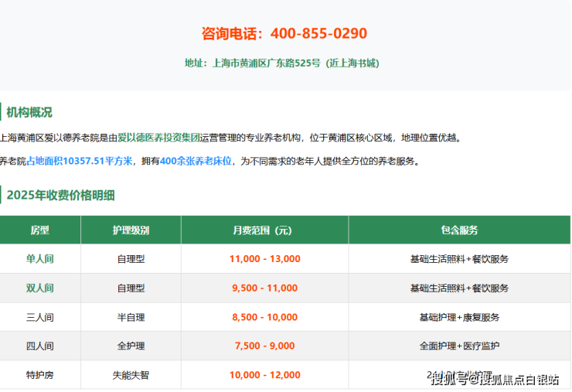
Task: Click the 房型 column header
Action: tap(39, 230)
